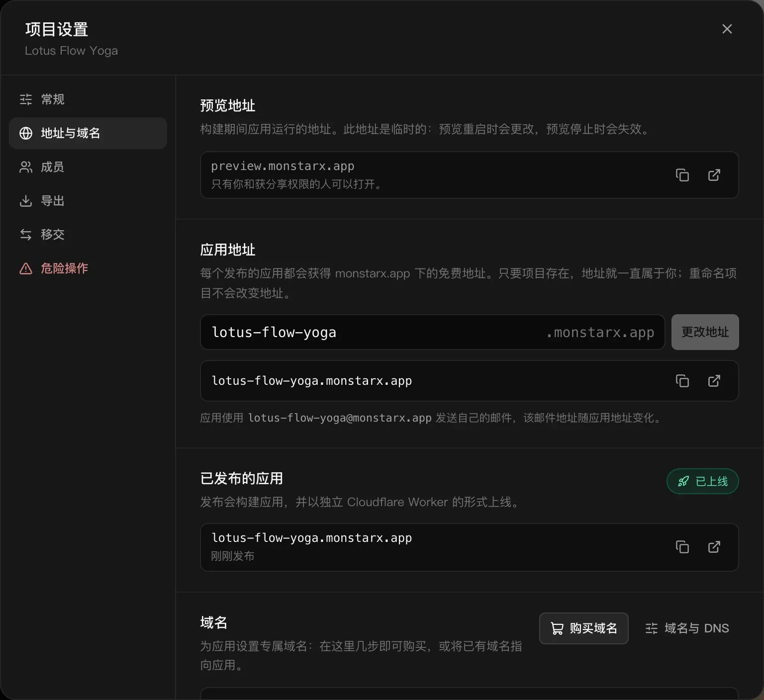Close the 项目设置 dialog
The image size is (764, 700).
[x=727, y=29]
